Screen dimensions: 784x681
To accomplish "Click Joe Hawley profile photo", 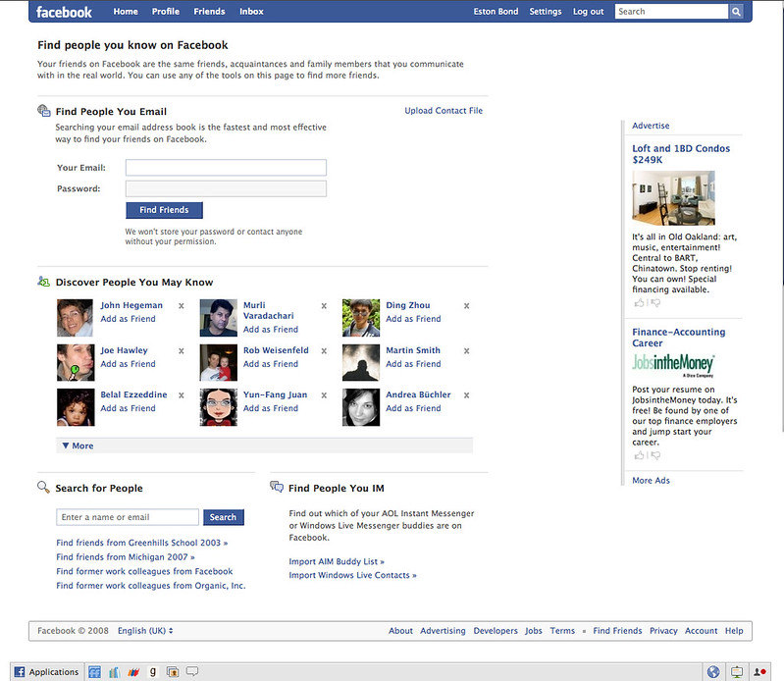I will coord(75,362).
